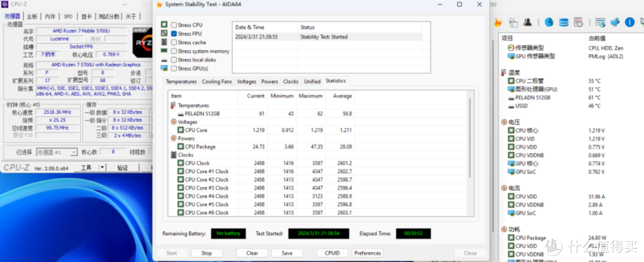The width and height of the screenshot is (644, 262).
Task: Select the CPU Core #4 Clock row
Action: 318,196
